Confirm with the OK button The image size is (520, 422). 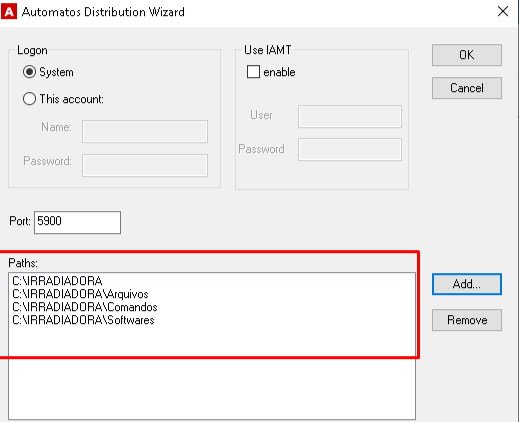tap(467, 55)
